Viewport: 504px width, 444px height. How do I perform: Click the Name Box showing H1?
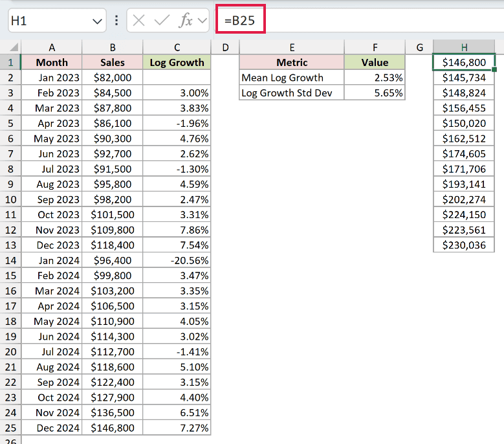57,21
